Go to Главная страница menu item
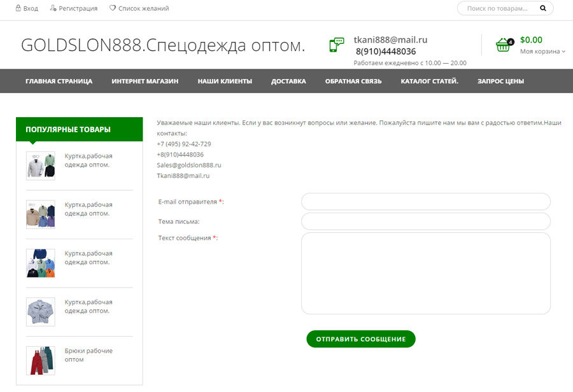This screenshot has width=573, height=392. (59, 81)
